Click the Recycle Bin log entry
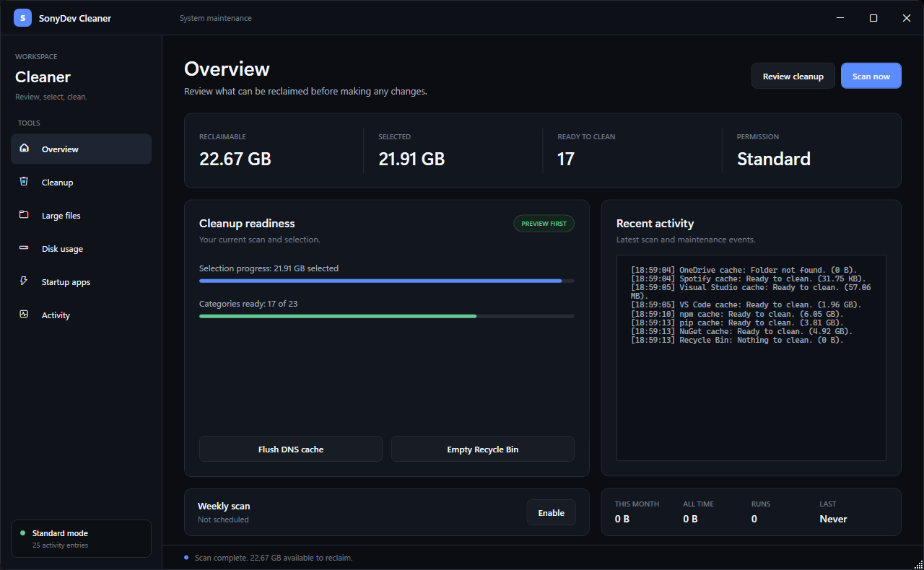 (737, 340)
